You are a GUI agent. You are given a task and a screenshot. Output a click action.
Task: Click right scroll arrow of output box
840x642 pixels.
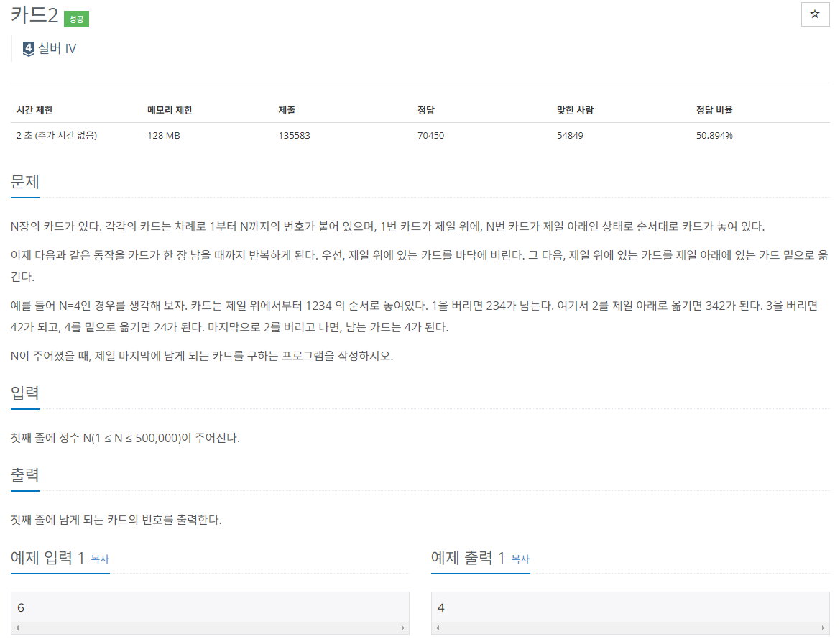pyautogui.click(x=823, y=628)
